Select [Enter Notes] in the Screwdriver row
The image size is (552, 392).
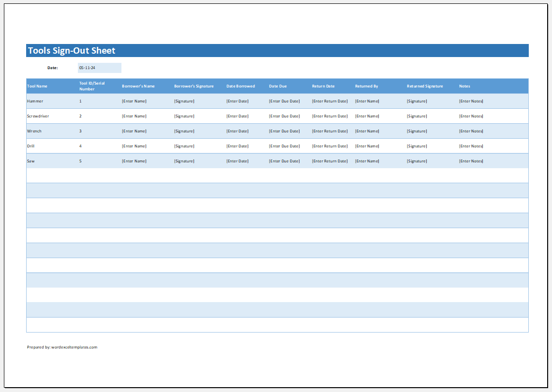471,116
